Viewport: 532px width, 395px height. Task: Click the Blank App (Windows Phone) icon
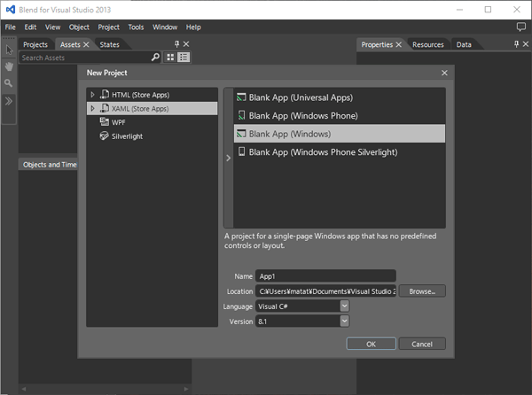tap(241, 115)
